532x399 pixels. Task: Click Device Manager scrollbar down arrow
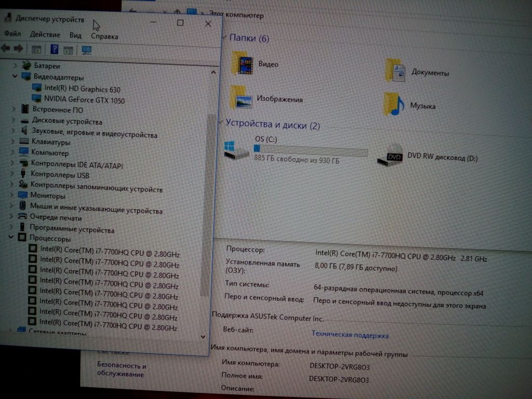pos(203,337)
